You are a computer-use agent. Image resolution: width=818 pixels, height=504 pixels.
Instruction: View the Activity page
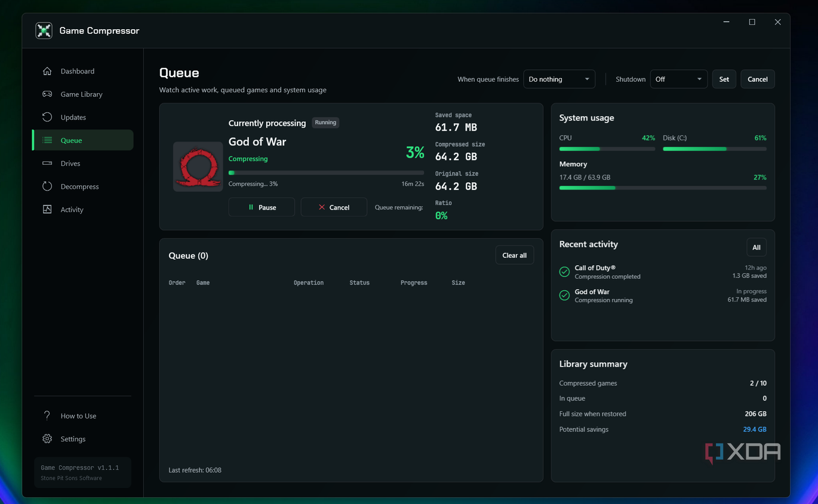(x=83, y=210)
